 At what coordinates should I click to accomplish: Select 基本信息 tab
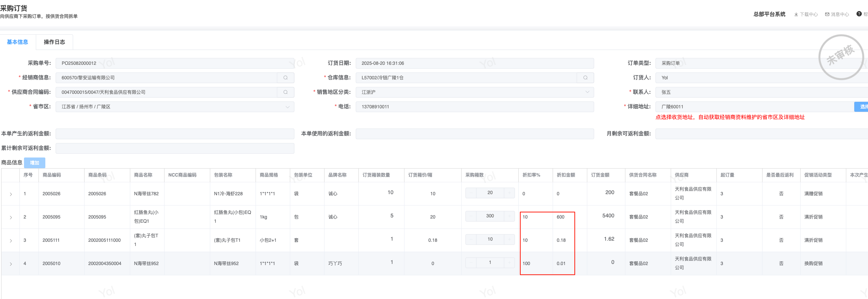click(x=18, y=42)
